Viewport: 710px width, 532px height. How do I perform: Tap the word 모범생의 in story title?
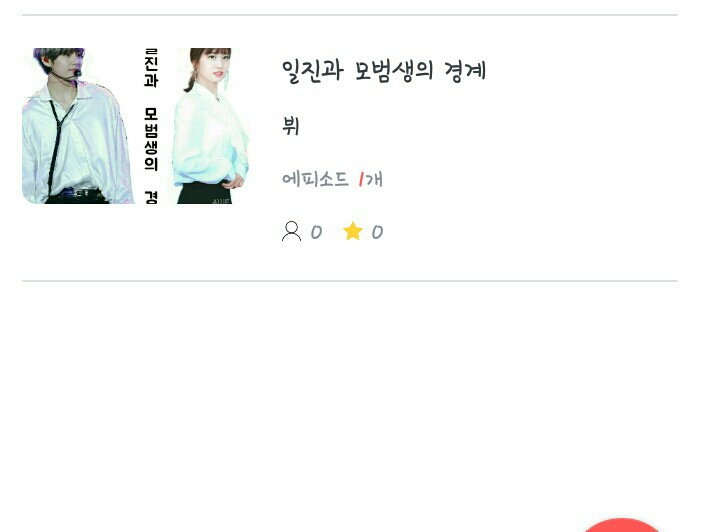click(x=393, y=71)
